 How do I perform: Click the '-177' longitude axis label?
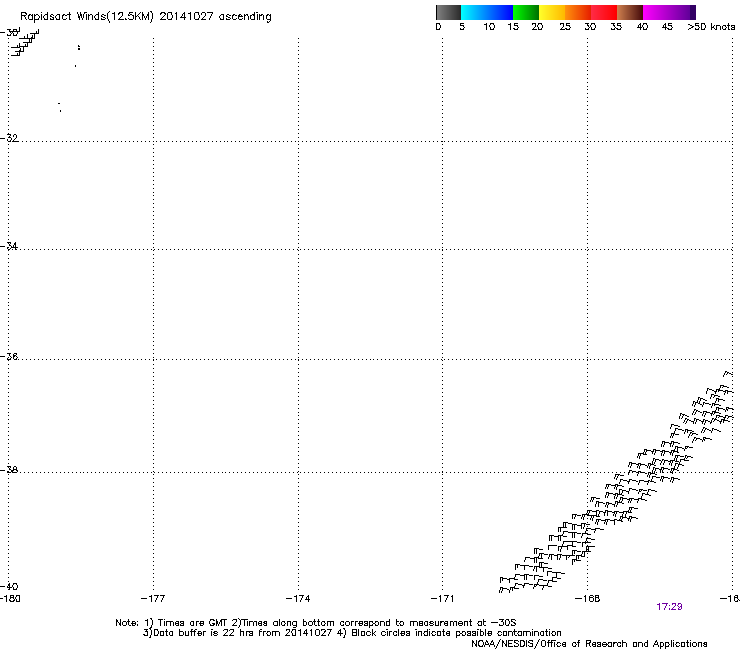pos(153,599)
